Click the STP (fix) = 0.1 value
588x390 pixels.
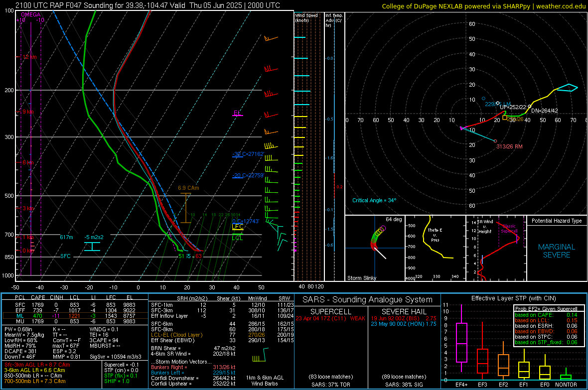click(x=121, y=376)
